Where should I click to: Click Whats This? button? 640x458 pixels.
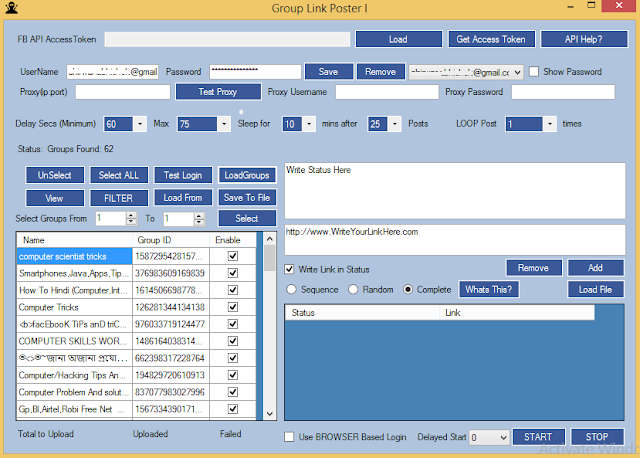pyautogui.click(x=489, y=289)
